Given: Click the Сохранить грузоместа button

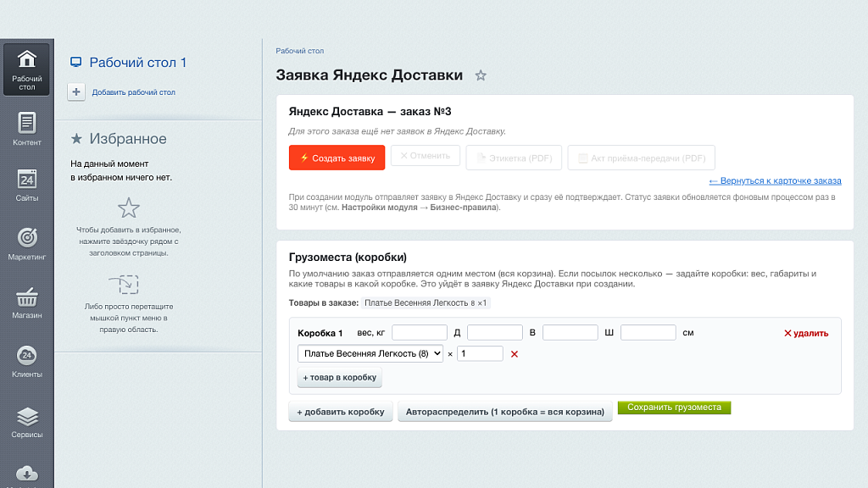Looking at the screenshot, I should tap(674, 408).
